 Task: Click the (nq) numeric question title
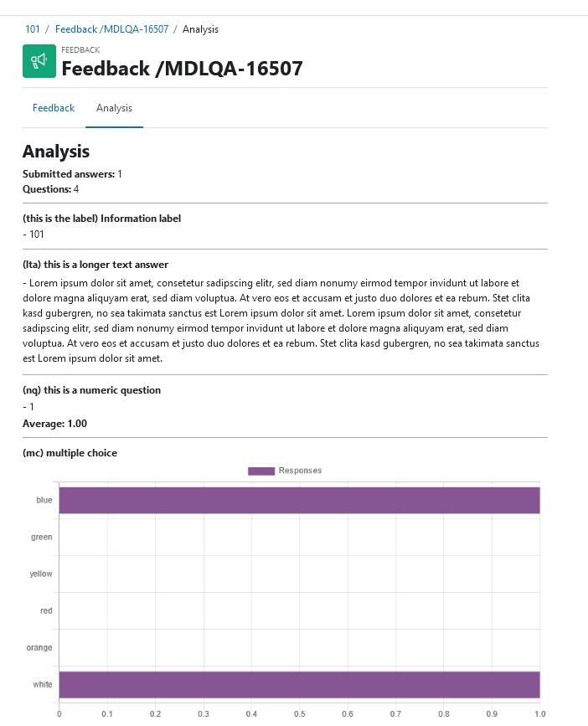pyautogui.click(x=91, y=390)
